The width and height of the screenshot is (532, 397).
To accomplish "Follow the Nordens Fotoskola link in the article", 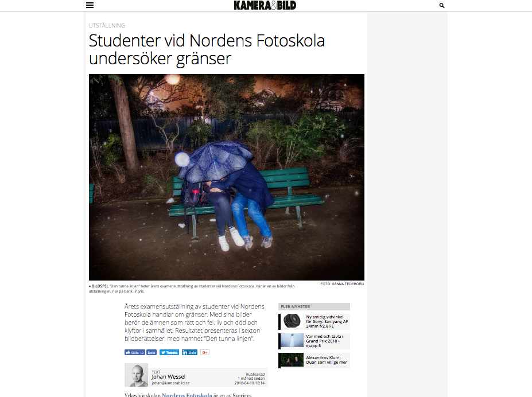I will [187, 395].
